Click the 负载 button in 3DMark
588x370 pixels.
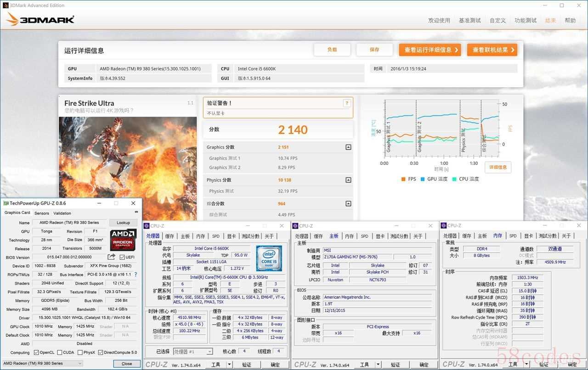point(332,50)
